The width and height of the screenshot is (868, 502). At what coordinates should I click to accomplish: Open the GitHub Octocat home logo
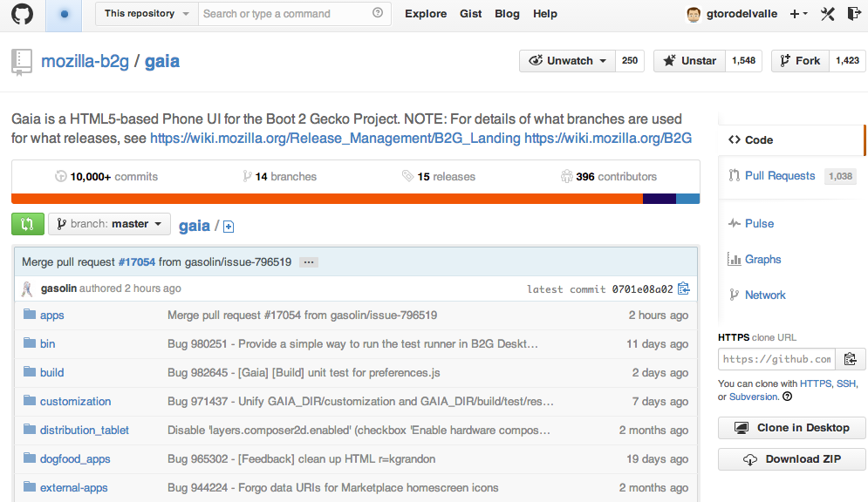pos(22,14)
